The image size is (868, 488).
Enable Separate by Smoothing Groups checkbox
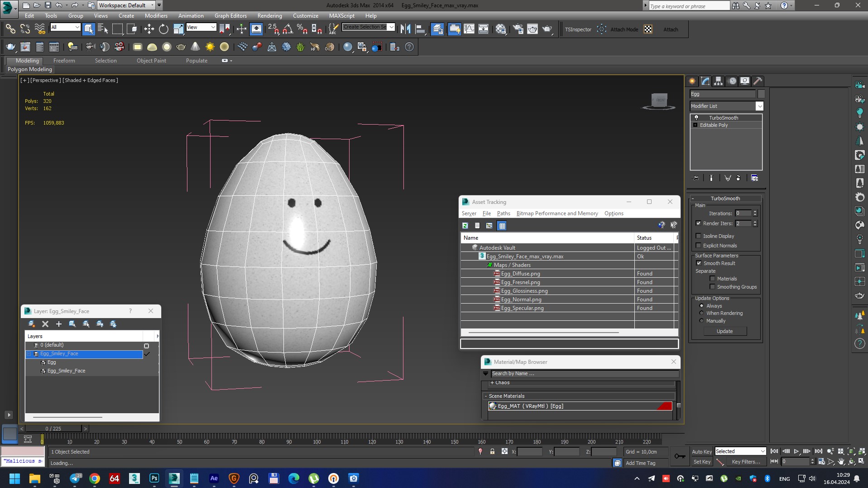point(712,287)
